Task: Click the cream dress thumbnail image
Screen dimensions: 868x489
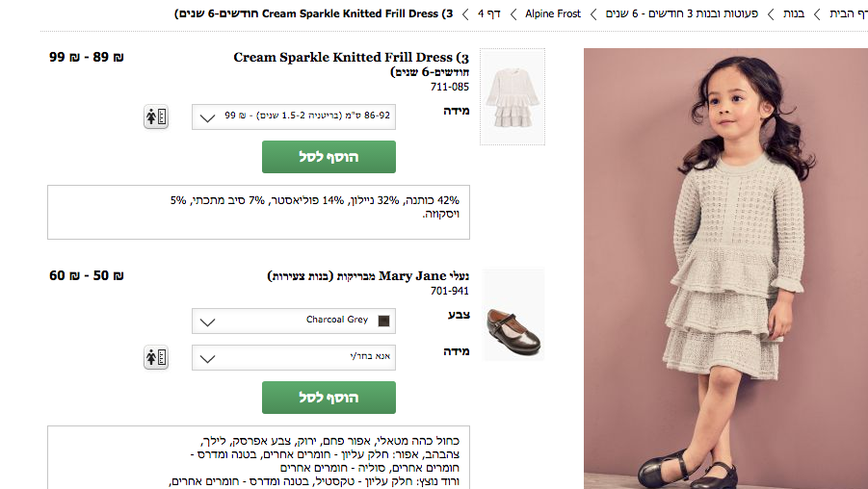Action: click(512, 96)
